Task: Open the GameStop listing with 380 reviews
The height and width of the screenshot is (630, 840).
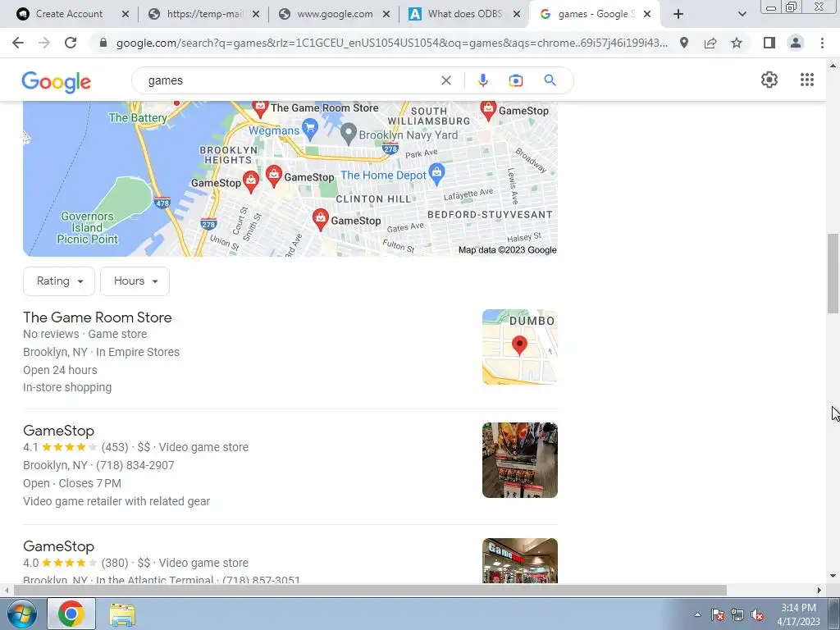Action: click(x=58, y=546)
